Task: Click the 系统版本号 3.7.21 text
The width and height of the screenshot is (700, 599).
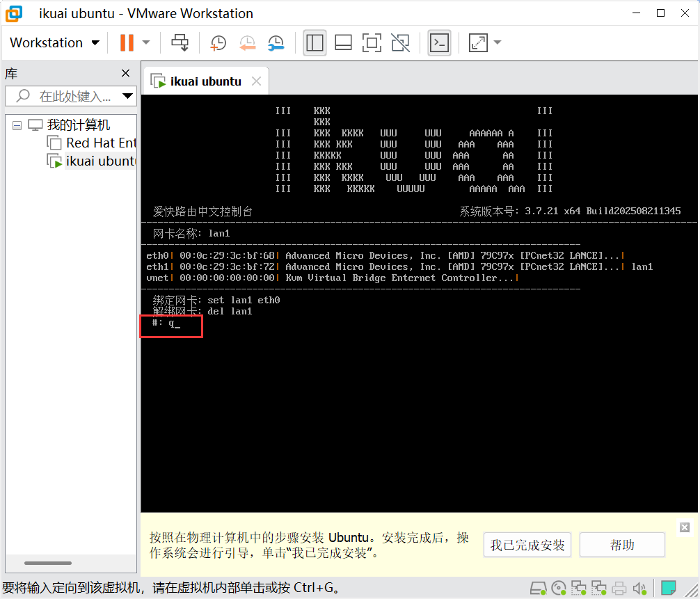Action: tap(570, 211)
